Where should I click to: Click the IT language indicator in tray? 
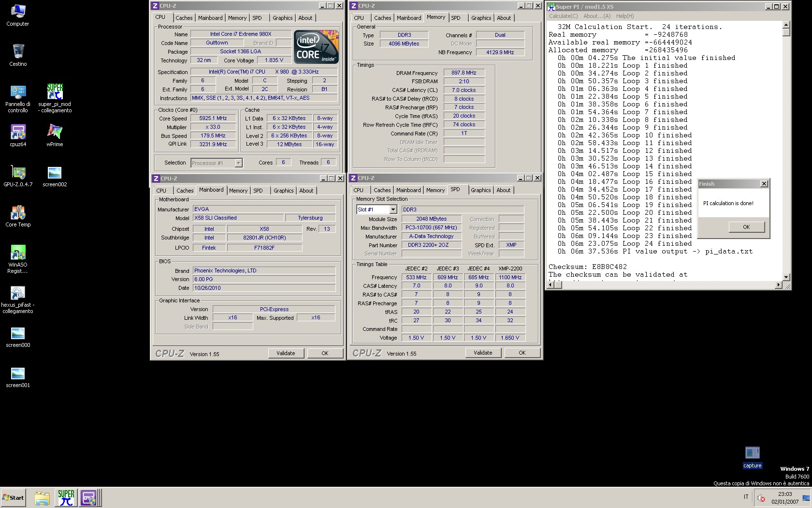(x=746, y=497)
